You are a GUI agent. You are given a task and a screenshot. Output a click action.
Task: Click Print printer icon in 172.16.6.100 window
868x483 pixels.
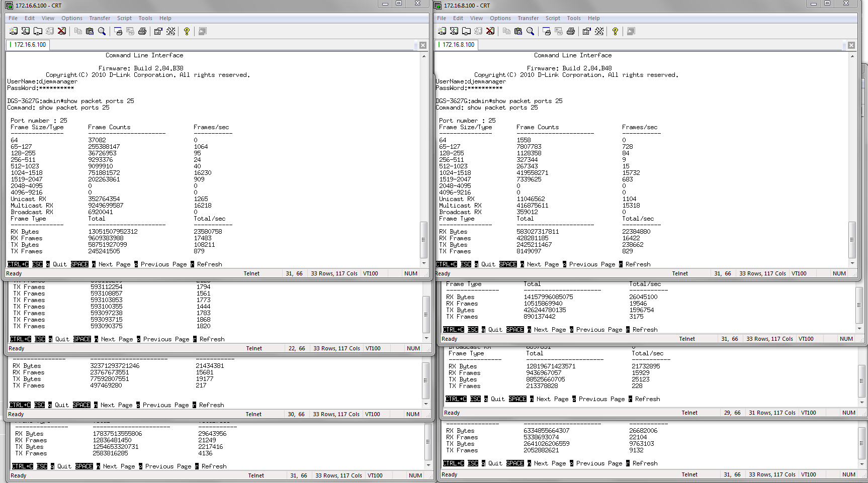tap(142, 31)
